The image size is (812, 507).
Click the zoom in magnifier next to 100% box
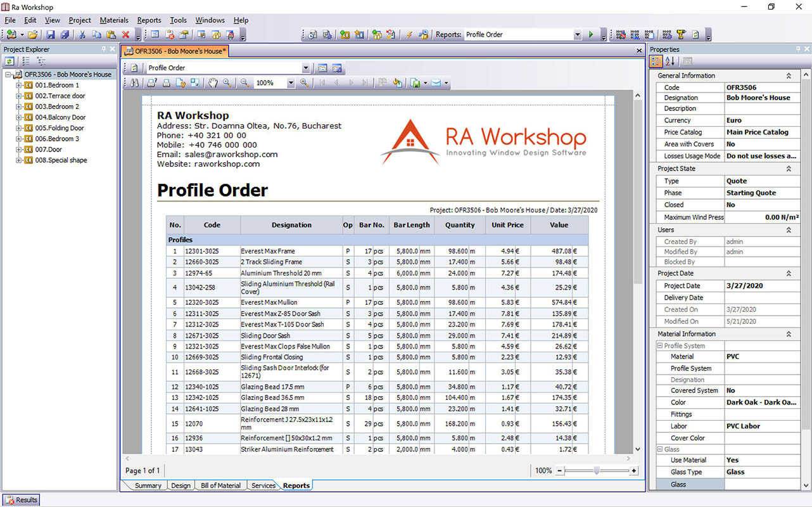click(305, 82)
